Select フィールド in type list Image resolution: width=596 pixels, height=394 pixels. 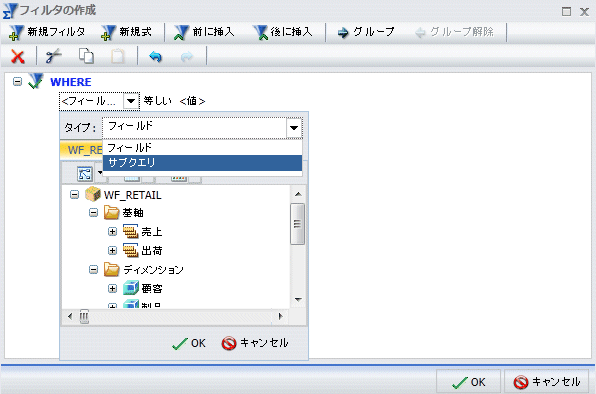click(x=202, y=147)
